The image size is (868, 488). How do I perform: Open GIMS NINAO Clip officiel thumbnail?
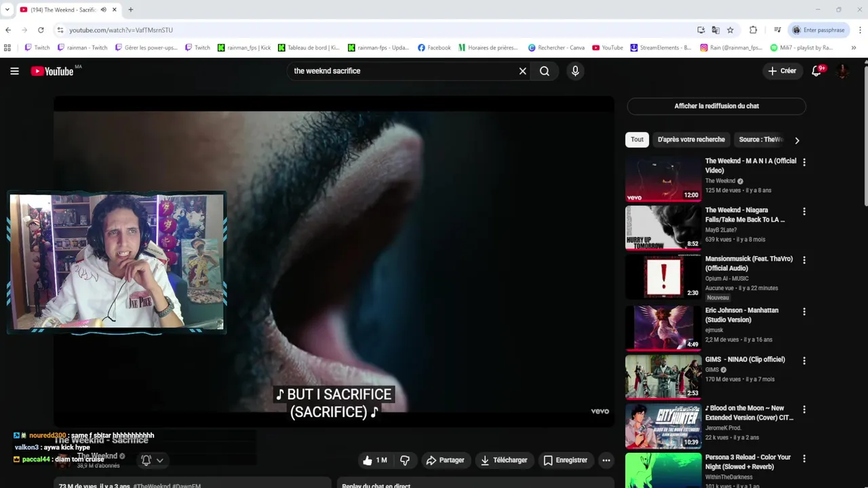coord(663,378)
